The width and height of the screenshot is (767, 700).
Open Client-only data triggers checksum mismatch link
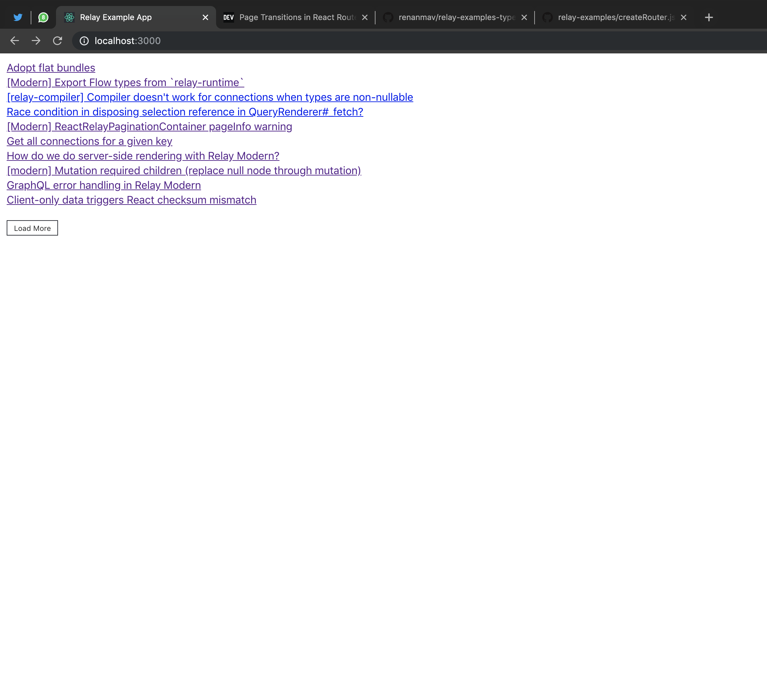coord(132,200)
